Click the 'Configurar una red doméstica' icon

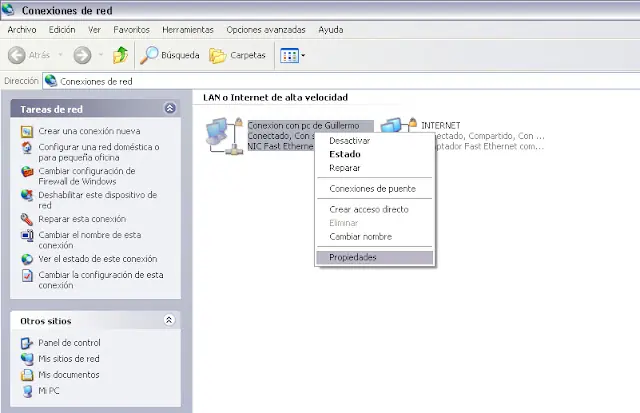tap(27, 147)
